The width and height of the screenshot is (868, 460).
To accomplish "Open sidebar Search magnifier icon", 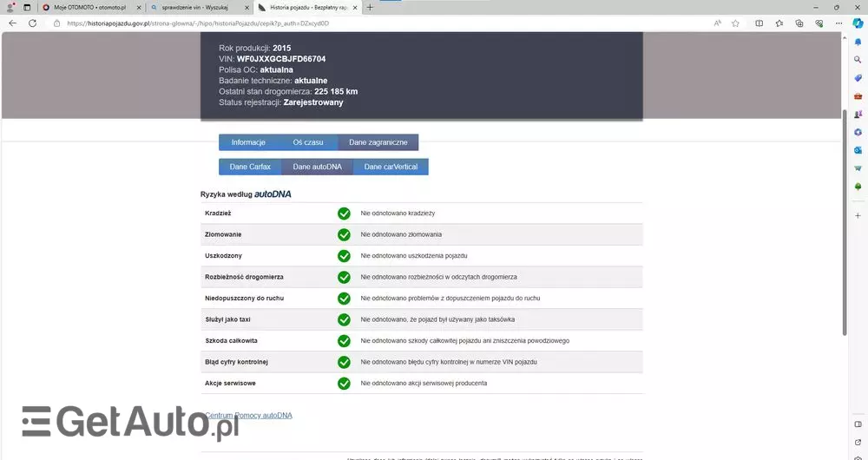I will click(858, 58).
